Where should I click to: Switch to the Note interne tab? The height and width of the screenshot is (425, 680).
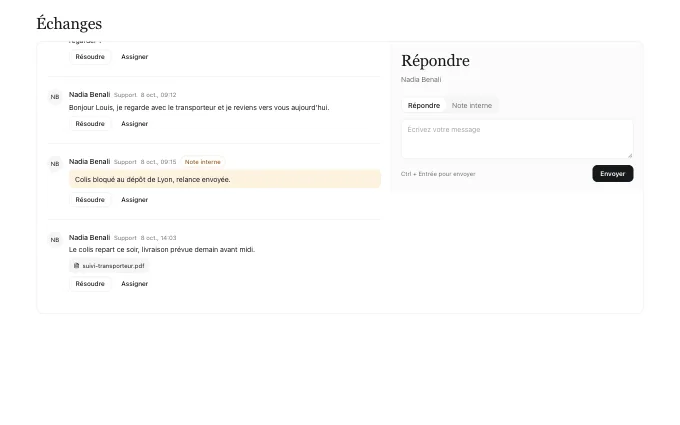(x=472, y=105)
